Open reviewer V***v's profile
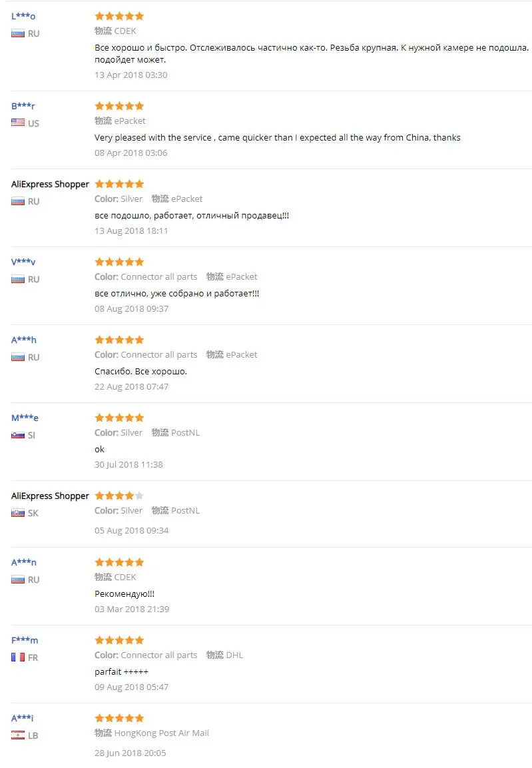 23,262
